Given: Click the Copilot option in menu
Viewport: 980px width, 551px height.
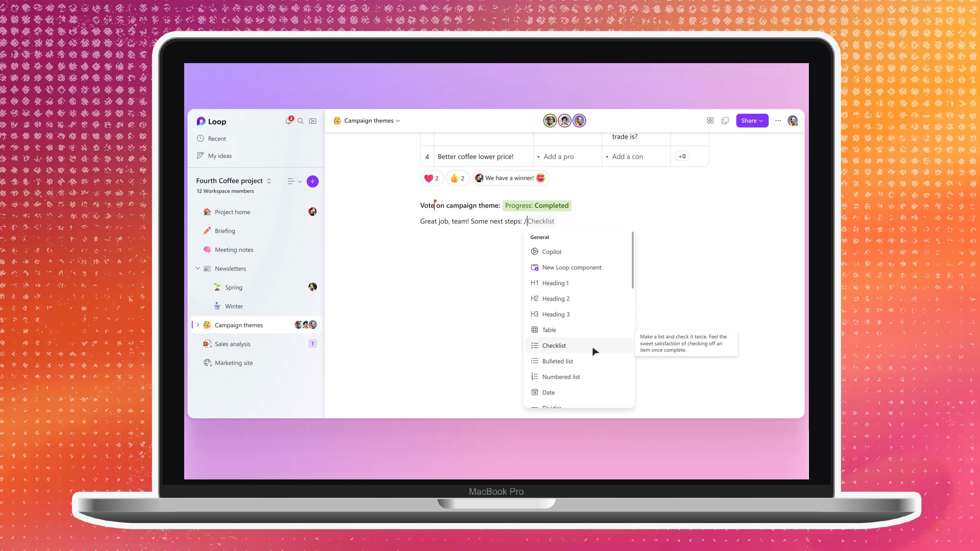Looking at the screenshot, I should tap(552, 252).
